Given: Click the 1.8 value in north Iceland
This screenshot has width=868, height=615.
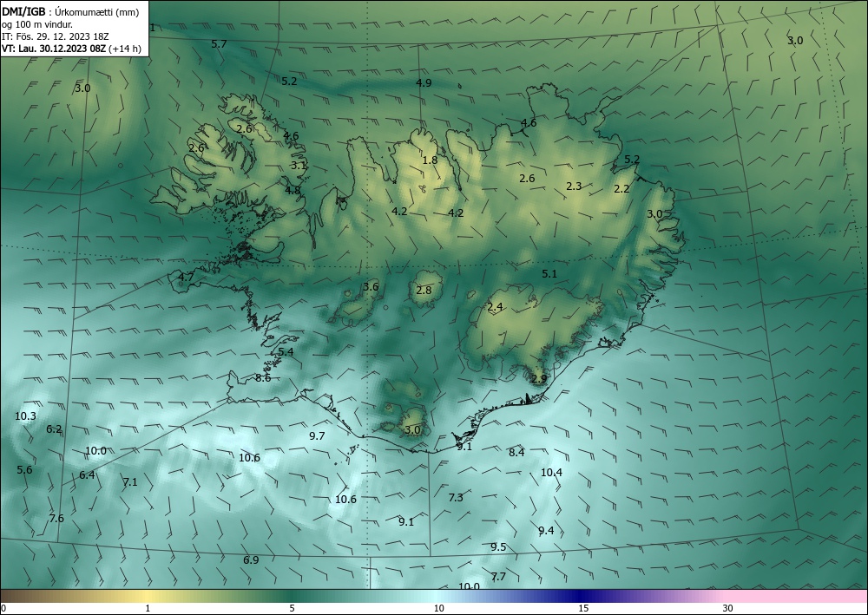Looking at the screenshot, I should tap(431, 160).
